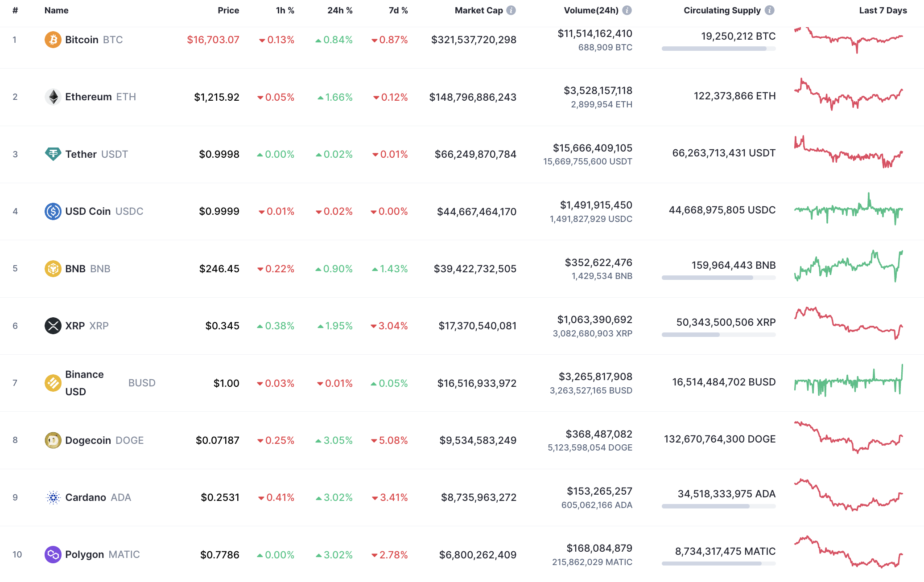Click the Bitcoin BTC logo icon
The width and height of the screenshot is (924, 582).
[x=53, y=40]
